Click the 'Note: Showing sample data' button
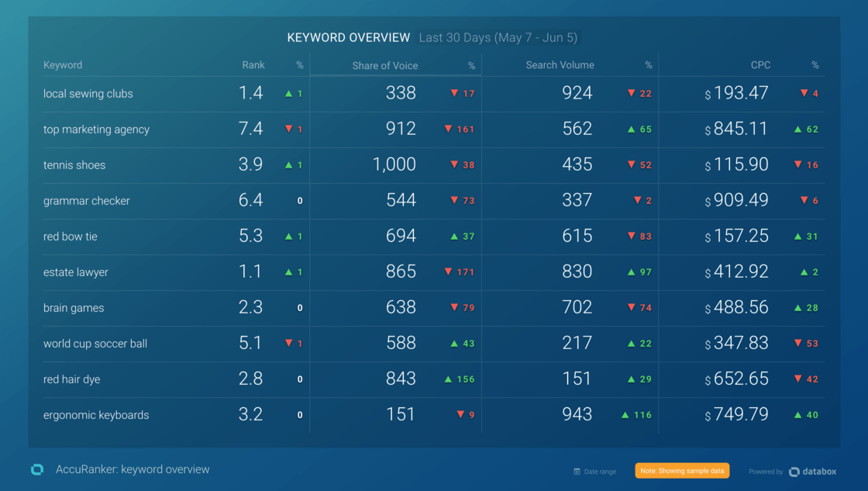868x491 pixels. pos(682,471)
